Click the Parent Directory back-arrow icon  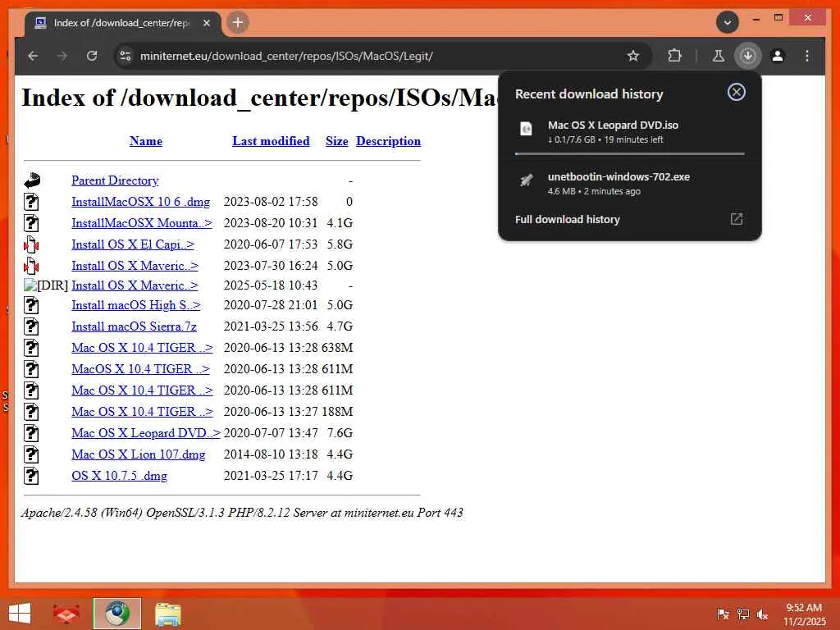pyautogui.click(x=32, y=180)
